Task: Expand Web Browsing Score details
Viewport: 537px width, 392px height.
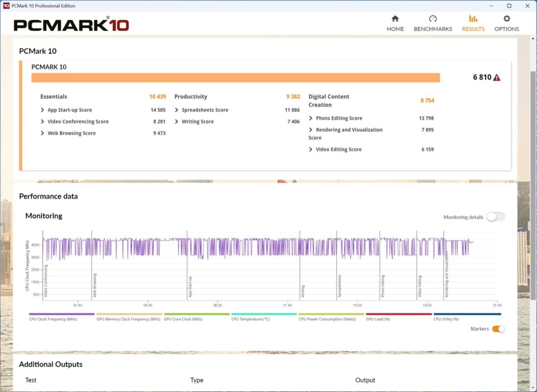Action: tap(42, 133)
